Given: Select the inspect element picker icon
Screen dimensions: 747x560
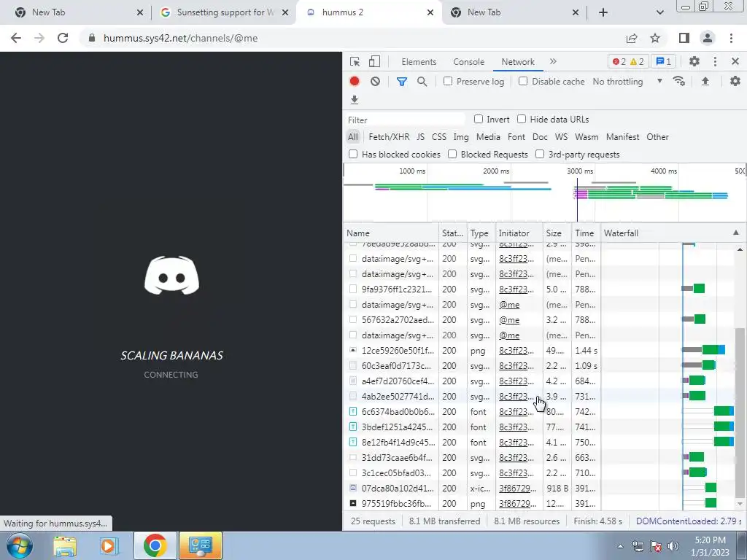Looking at the screenshot, I should click(x=355, y=62).
